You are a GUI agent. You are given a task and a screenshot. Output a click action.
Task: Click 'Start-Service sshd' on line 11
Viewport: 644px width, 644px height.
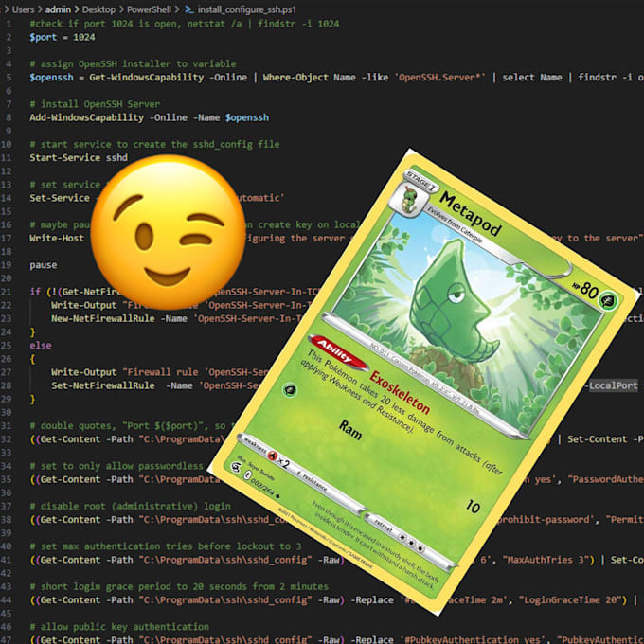coord(79,158)
